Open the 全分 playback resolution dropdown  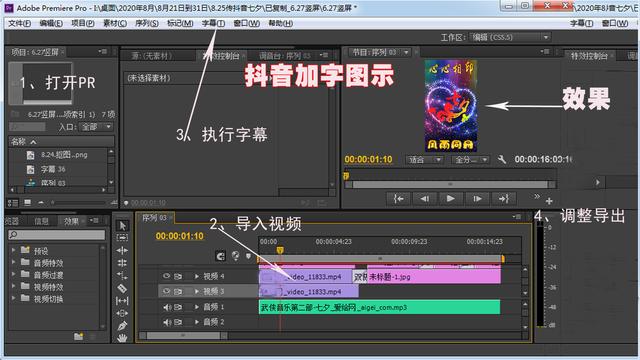pyautogui.click(x=470, y=160)
